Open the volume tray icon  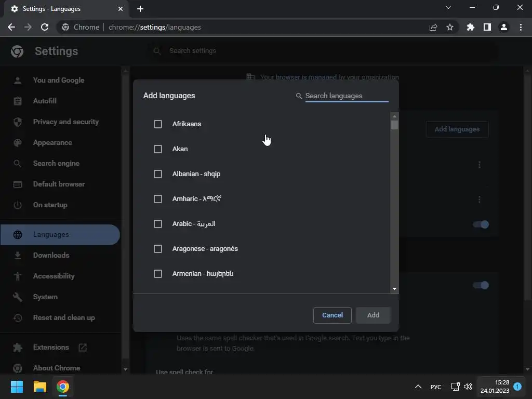pos(468,387)
